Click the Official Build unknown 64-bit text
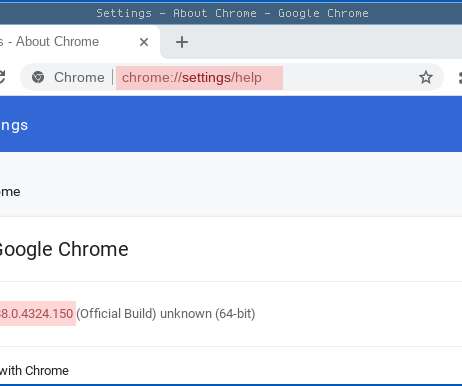The image size is (462, 386). 166,313
